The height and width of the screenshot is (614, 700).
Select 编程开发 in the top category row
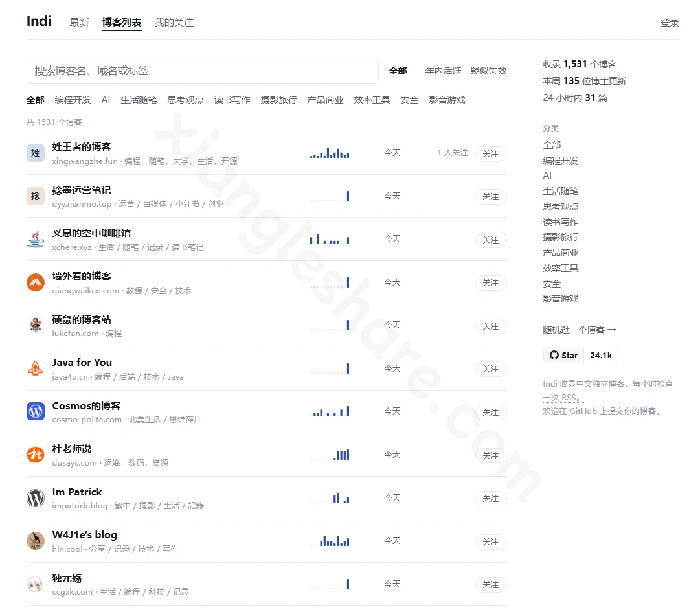click(73, 100)
